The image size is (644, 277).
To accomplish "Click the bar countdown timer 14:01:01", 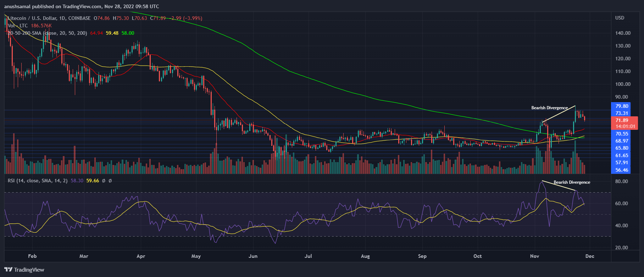I will (625, 126).
